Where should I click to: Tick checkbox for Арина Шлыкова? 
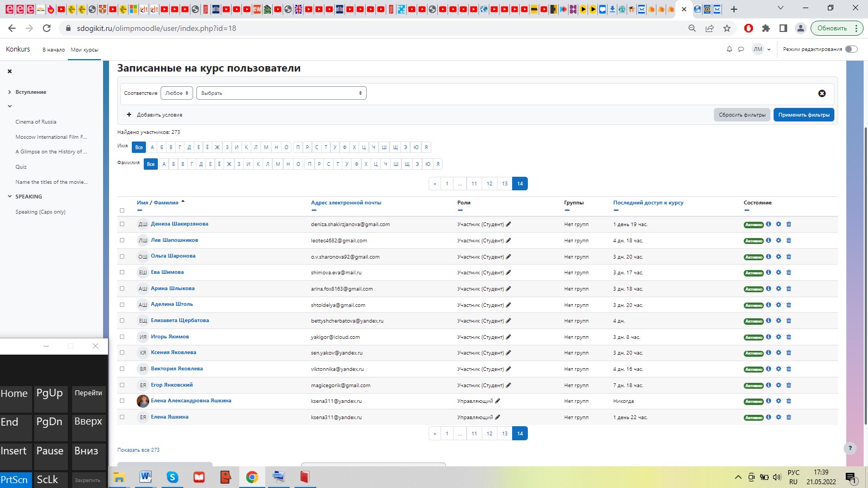pos(122,288)
